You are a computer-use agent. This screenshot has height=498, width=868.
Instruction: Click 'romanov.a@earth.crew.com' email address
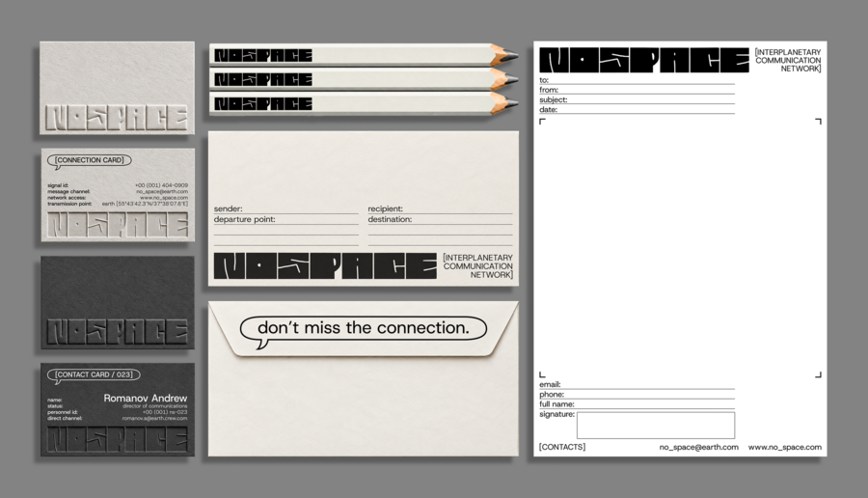(x=154, y=418)
